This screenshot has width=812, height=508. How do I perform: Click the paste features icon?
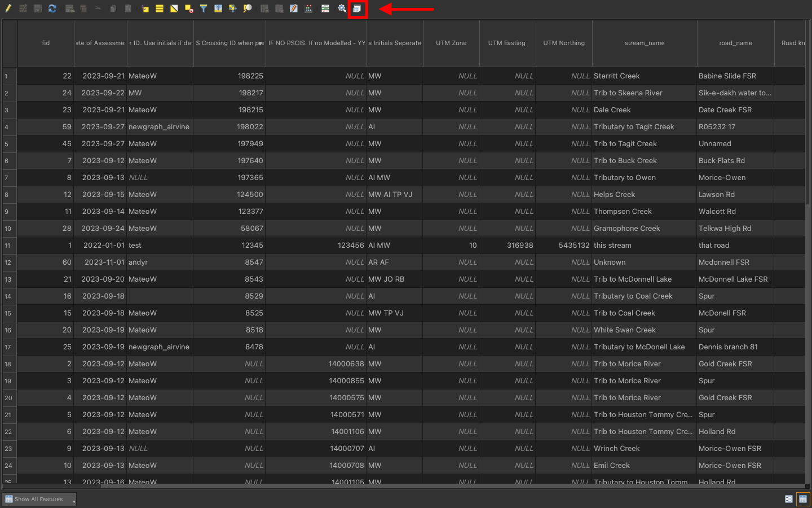(128, 8)
